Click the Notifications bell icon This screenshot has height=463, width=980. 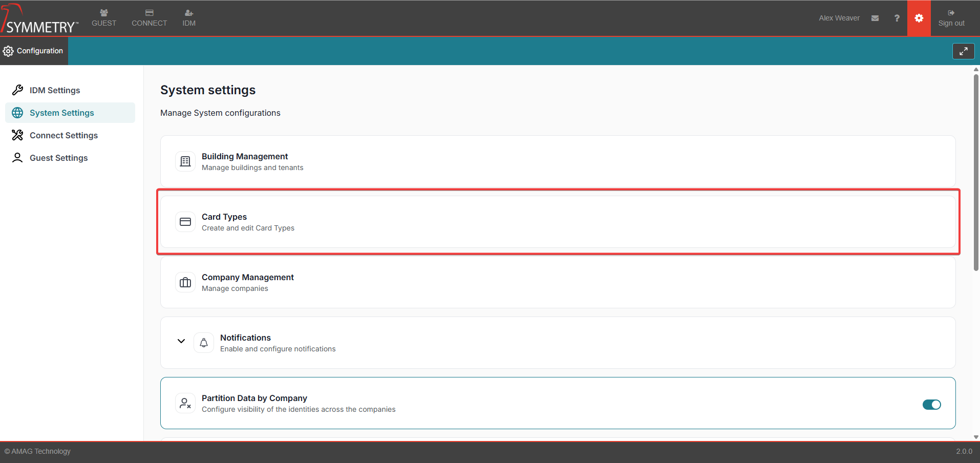pos(204,343)
